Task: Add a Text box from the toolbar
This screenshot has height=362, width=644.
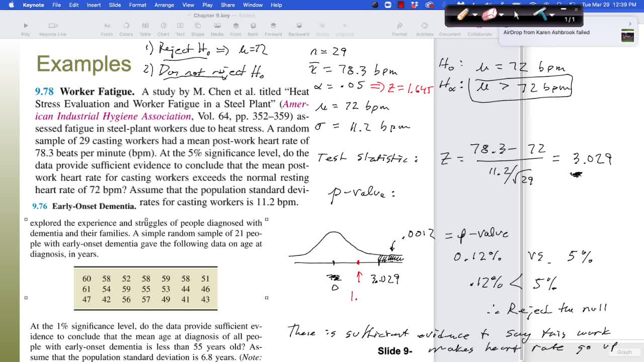Action: tap(180, 29)
